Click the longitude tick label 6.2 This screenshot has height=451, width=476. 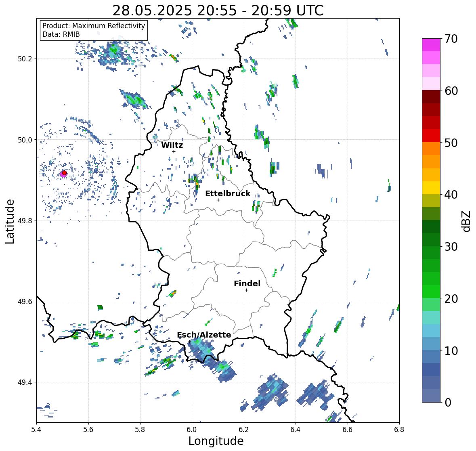click(x=244, y=430)
